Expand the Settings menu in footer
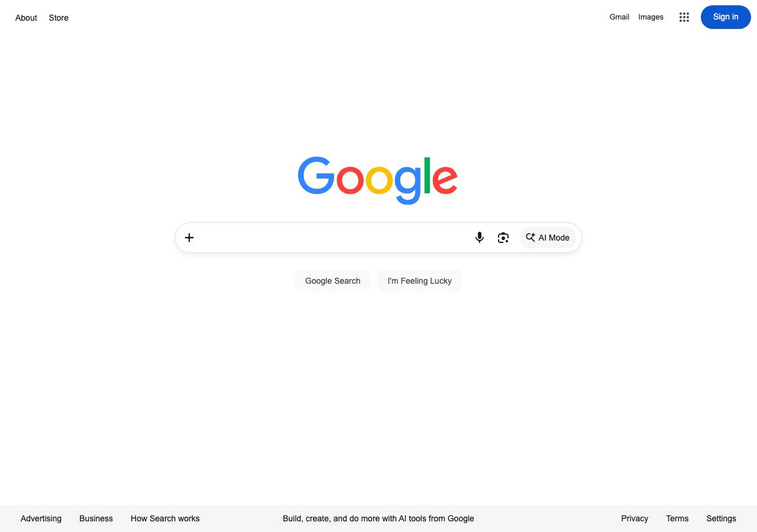757x532 pixels. [x=721, y=518]
